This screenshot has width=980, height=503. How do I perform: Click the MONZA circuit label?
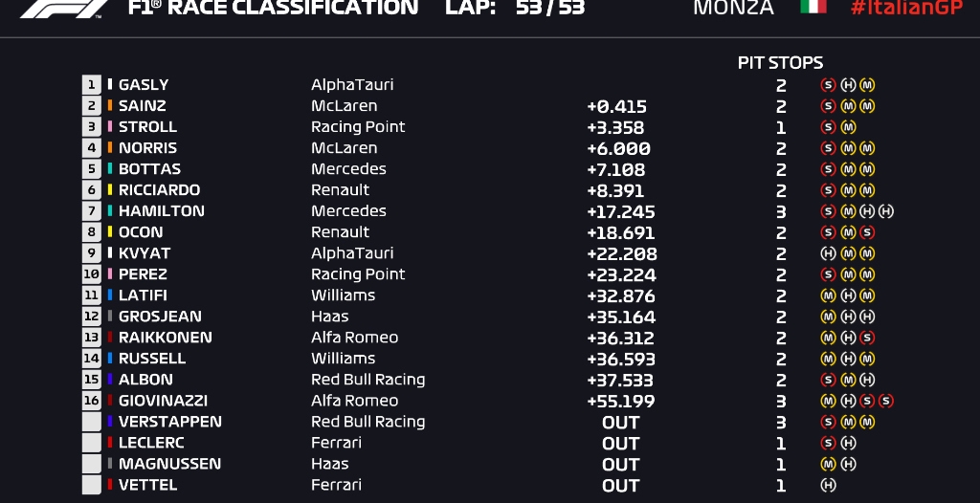click(733, 8)
